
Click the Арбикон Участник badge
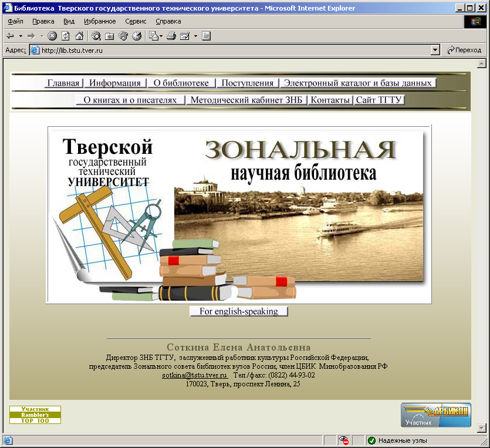click(x=435, y=415)
